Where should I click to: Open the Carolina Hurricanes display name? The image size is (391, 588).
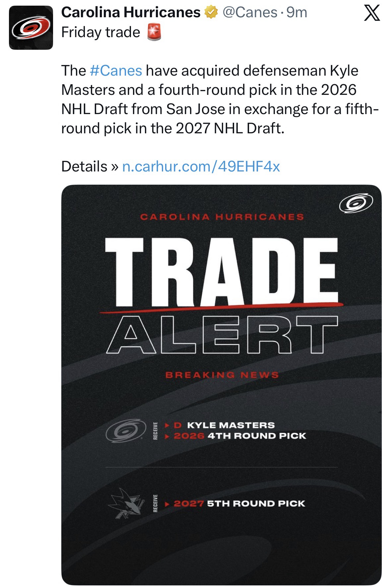[x=131, y=13]
